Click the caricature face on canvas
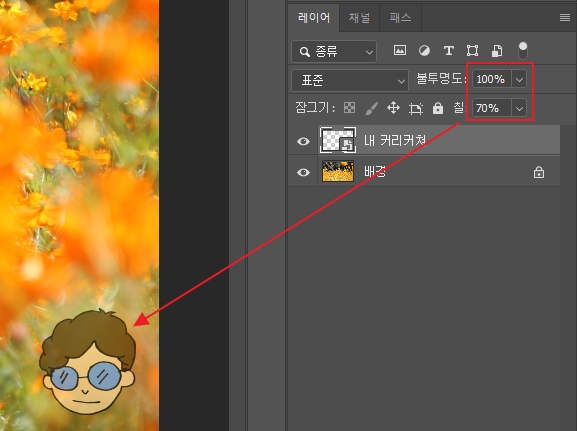The width and height of the screenshot is (577, 431). [88, 363]
